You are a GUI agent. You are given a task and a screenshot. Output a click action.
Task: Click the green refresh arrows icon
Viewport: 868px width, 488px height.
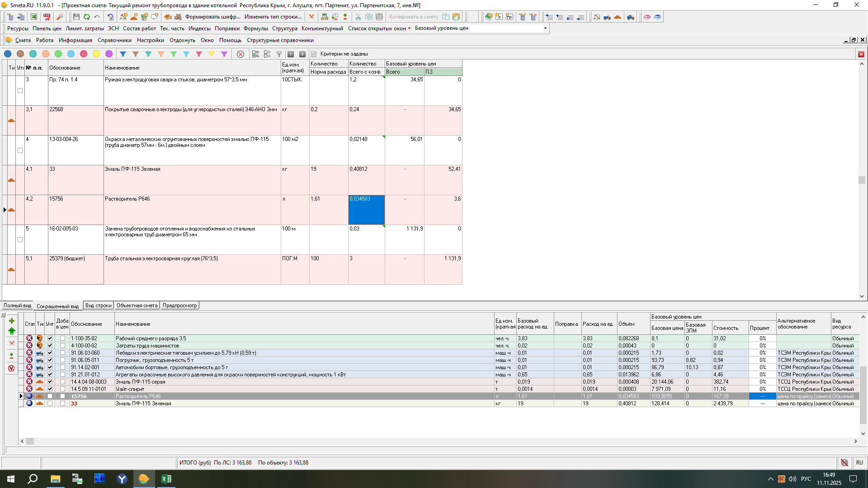tap(86, 17)
